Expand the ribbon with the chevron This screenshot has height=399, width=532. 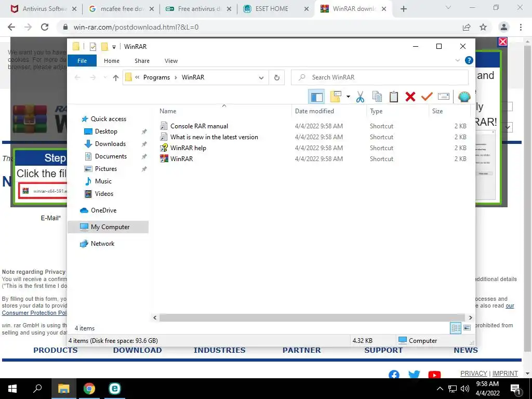click(457, 60)
